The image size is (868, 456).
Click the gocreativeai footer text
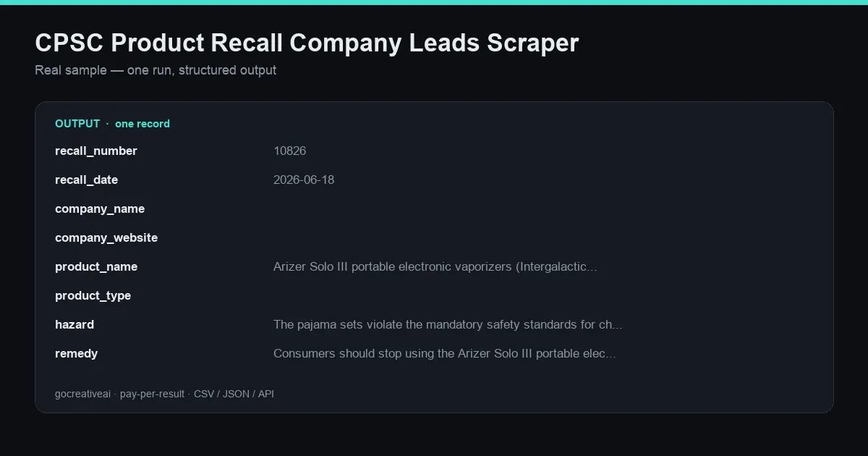(82, 394)
